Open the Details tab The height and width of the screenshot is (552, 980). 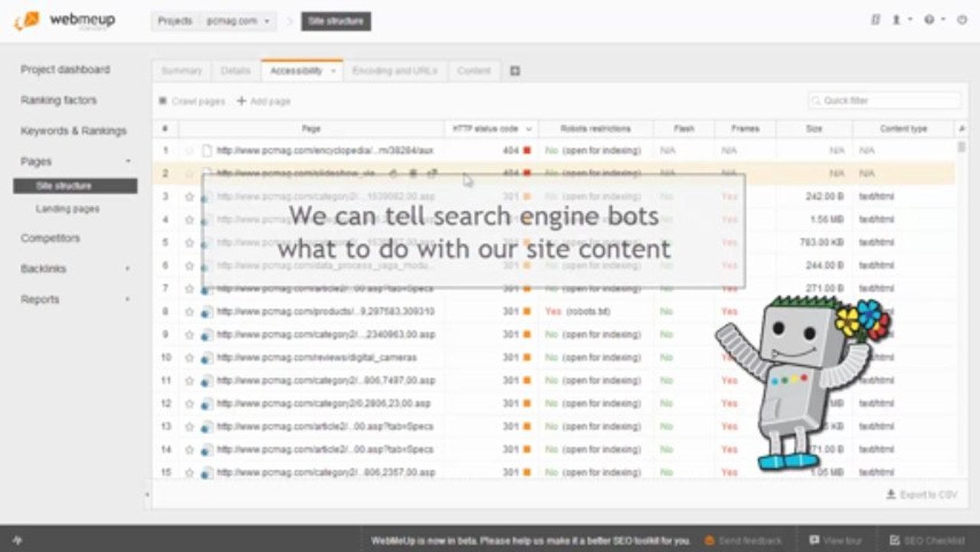point(236,71)
